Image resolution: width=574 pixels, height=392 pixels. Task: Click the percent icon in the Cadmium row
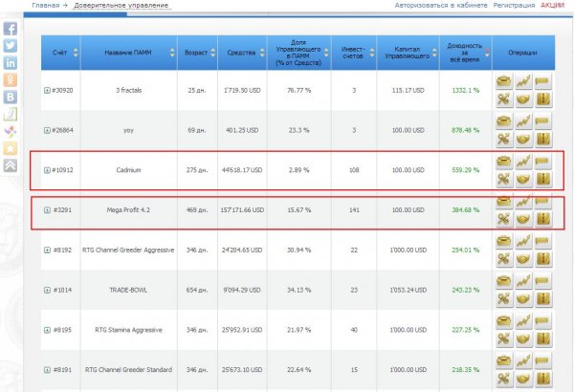tap(504, 179)
